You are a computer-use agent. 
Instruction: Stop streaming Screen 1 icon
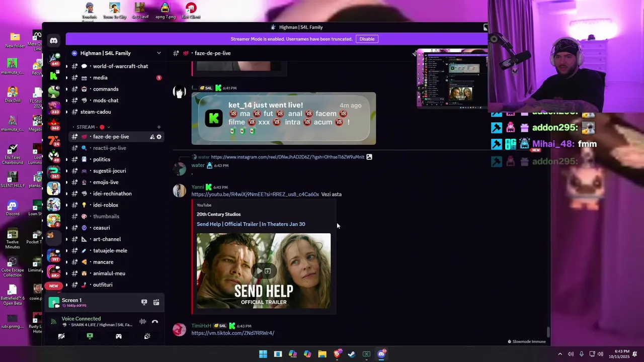click(144, 302)
